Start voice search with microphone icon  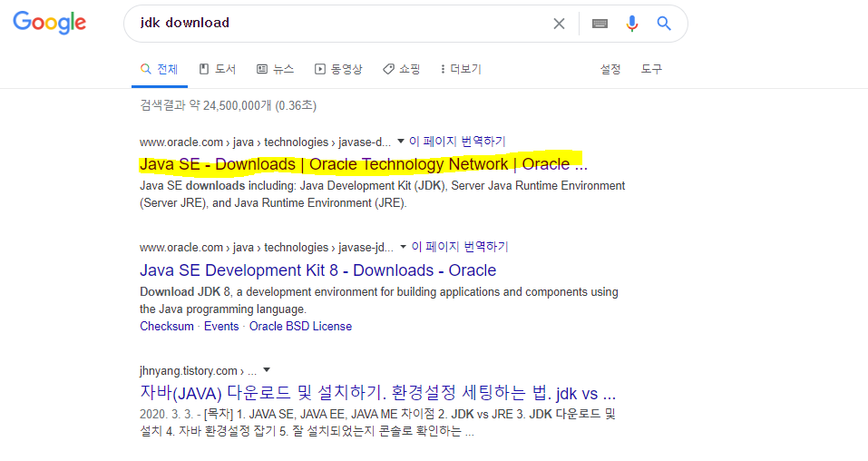(x=631, y=24)
